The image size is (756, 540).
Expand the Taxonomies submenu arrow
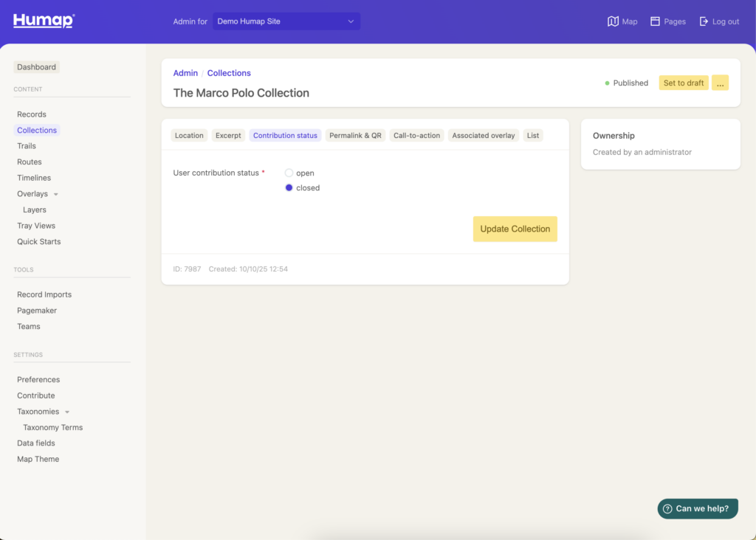tap(67, 412)
